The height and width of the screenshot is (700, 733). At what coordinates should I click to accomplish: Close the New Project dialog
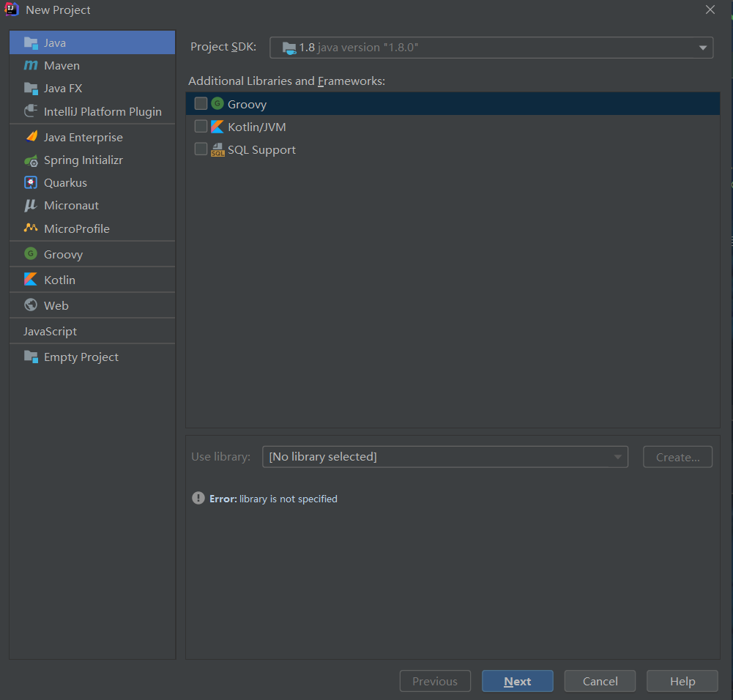pyautogui.click(x=710, y=10)
